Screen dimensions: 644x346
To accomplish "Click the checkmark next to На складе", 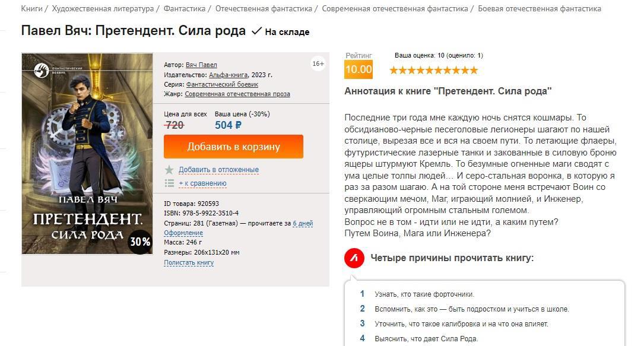I will point(257,31).
